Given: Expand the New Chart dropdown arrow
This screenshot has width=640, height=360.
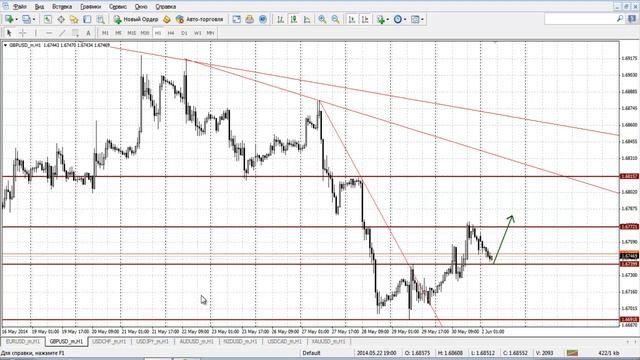Looking at the screenshot, I should tap(16, 19).
